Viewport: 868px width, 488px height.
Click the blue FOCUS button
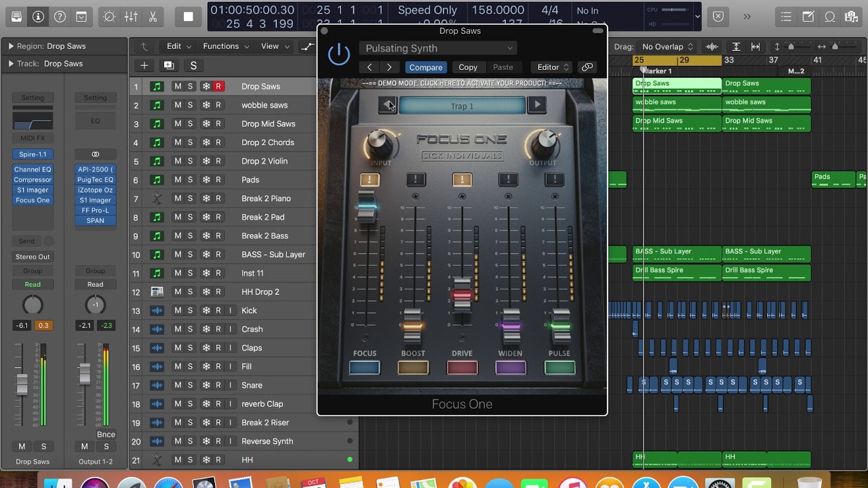tap(365, 367)
